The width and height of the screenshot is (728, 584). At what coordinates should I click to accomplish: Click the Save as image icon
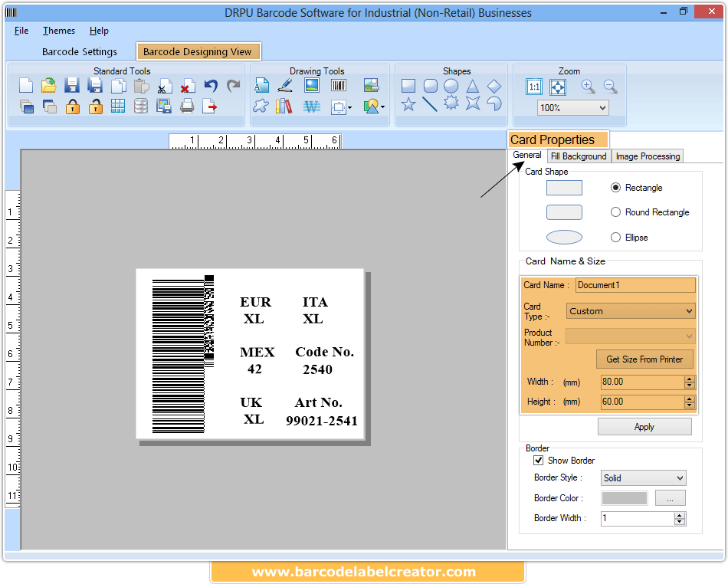coord(163,107)
